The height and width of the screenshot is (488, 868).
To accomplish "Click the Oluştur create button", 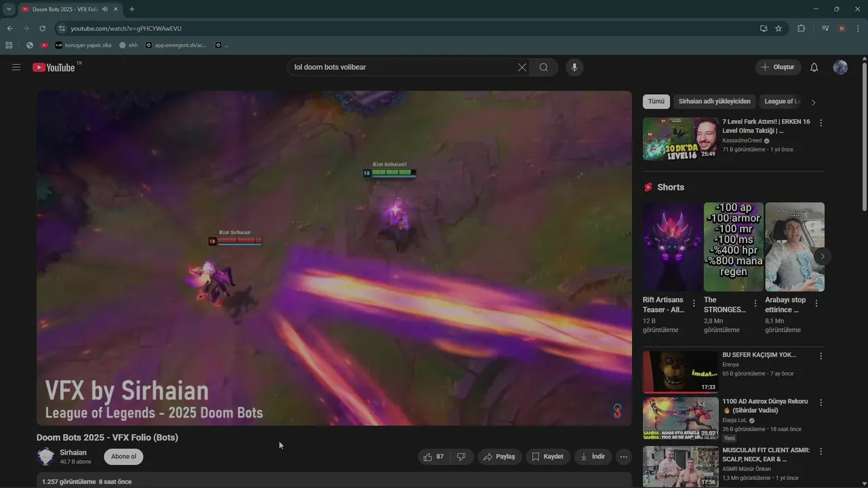I will [778, 67].
